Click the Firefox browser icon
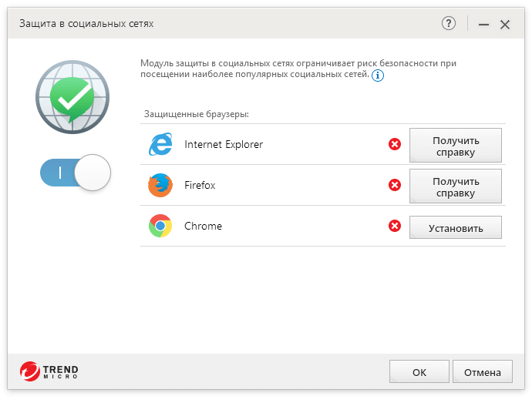 pyautogui.click(x=160, y=185)
